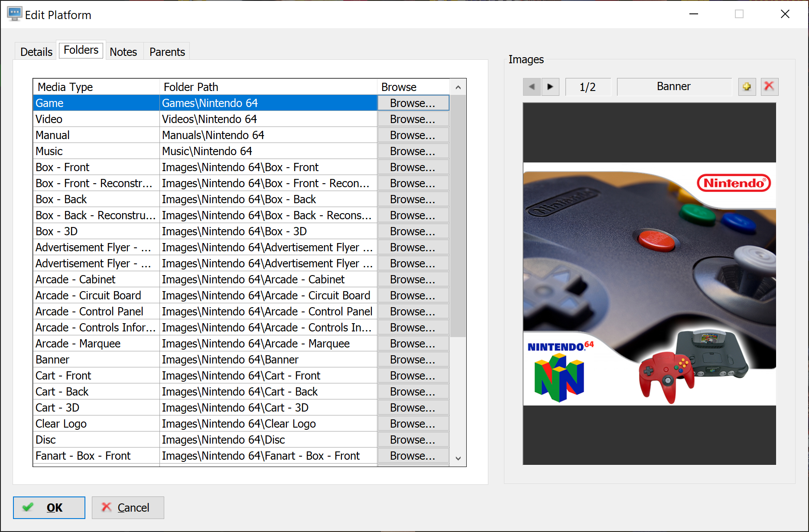The image size is (809, 532).
Task: Cancel editing the platform
Action: [x=128, y=507]
